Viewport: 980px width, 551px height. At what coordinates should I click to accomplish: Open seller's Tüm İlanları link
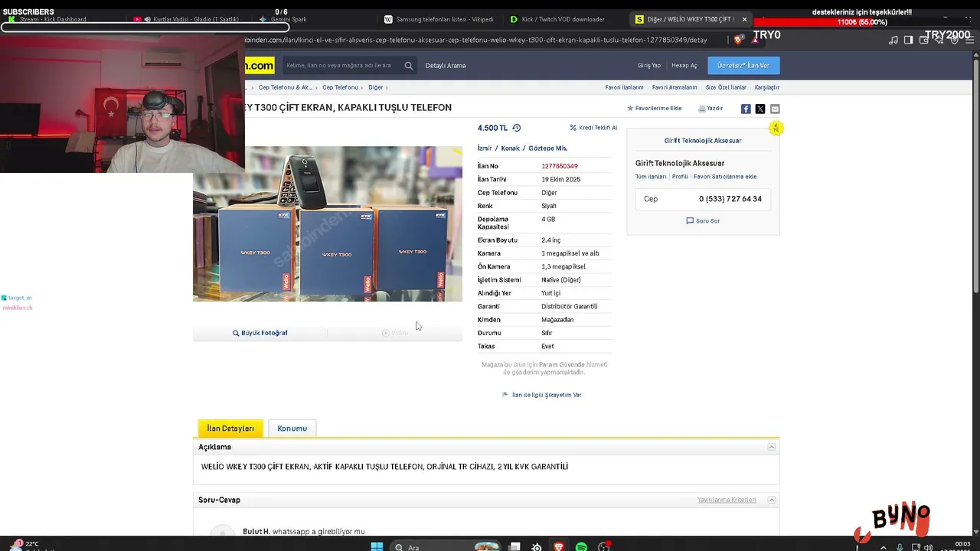point(651,177)
